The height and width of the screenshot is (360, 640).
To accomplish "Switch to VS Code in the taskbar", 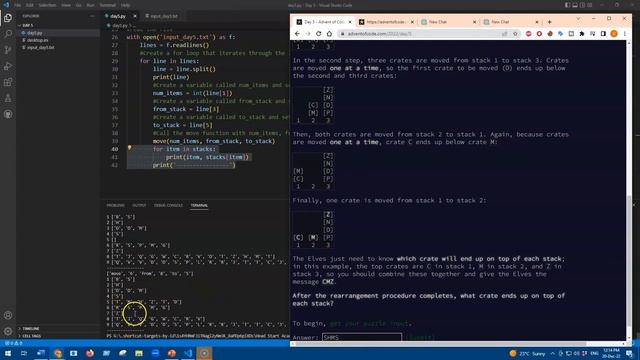I will point(188,353).
